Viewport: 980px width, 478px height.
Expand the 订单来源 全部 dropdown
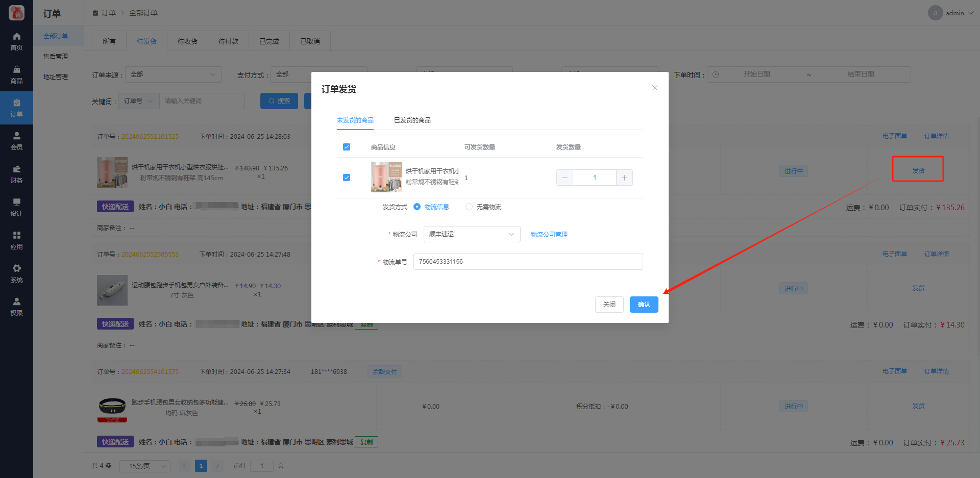173,74
